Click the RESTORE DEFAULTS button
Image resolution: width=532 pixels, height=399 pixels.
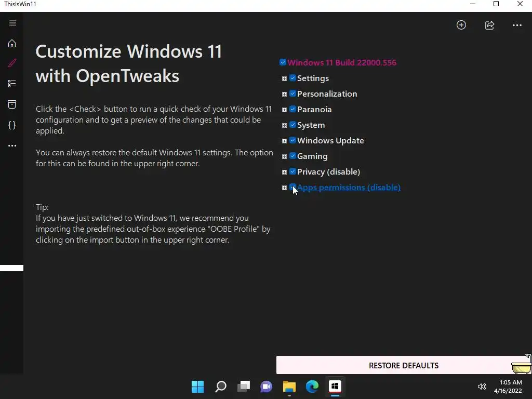(x=403, y=365)
